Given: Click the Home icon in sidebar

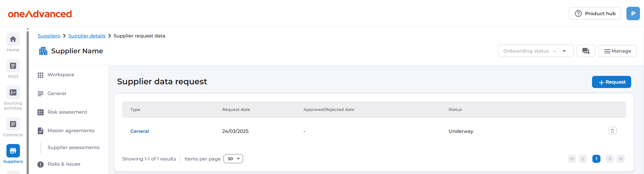Looking at the screenshot, I should 13,39.
